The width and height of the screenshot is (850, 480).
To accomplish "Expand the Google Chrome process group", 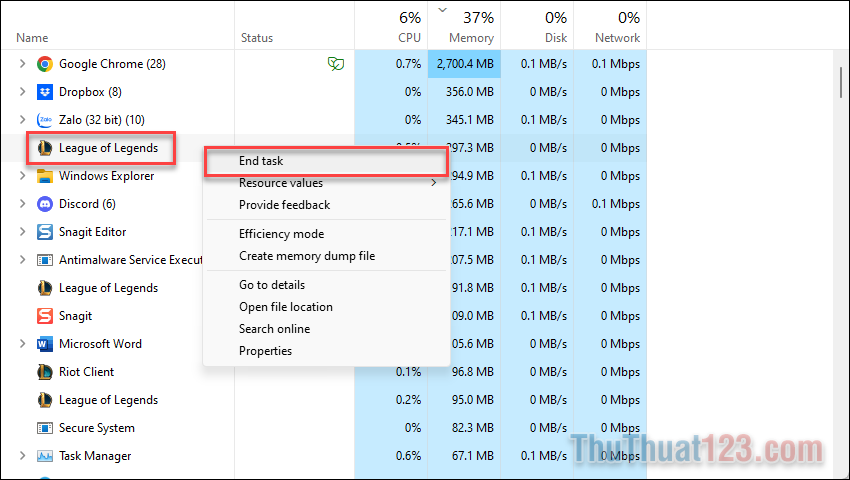I will pos(22,63).
